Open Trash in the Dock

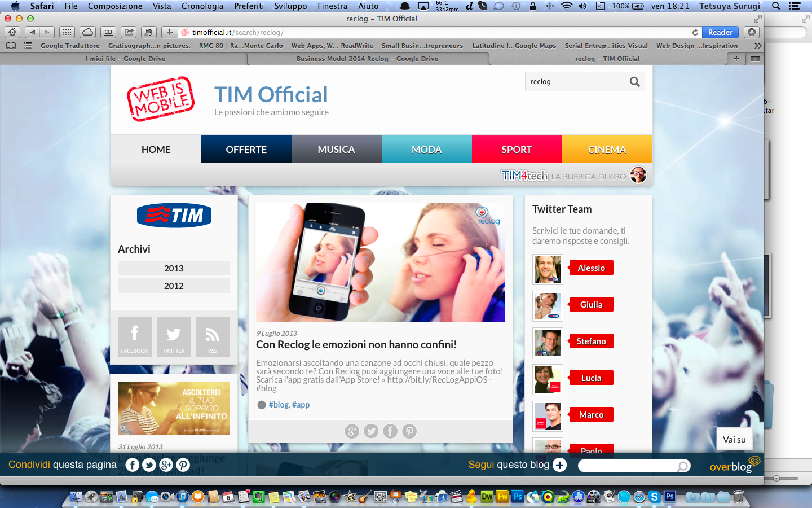[x=738, y=497]
